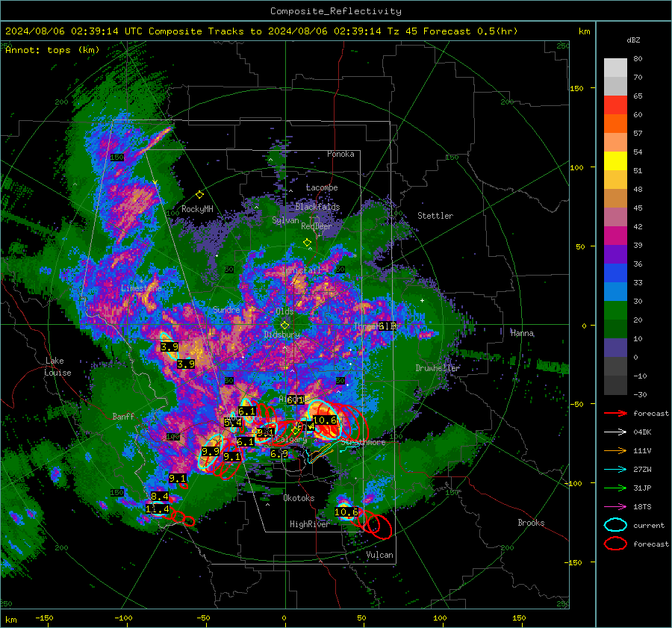Click the Vulcan town label
Image resolution: width=672 pixels, height=628 pixels.
pos(379,555)
